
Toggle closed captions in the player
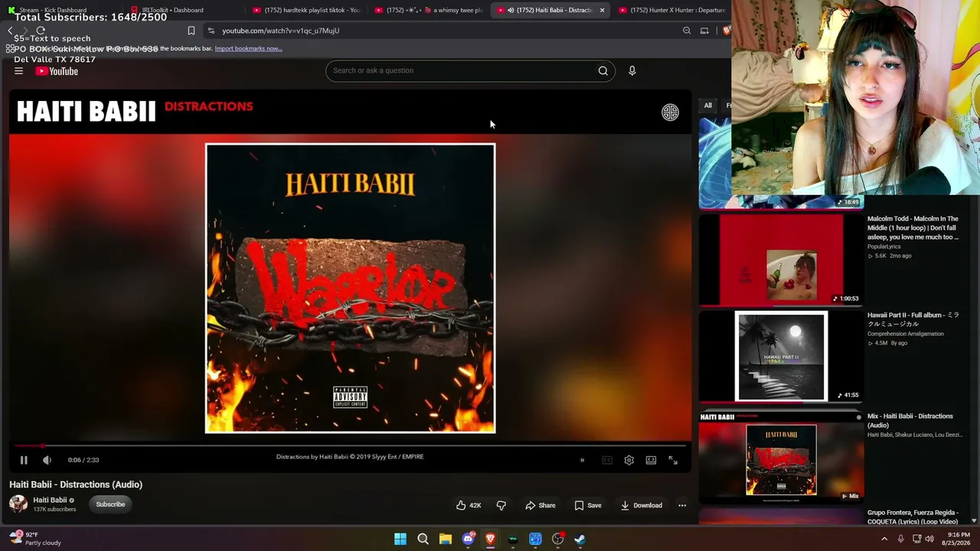click(x=607, y=460)
